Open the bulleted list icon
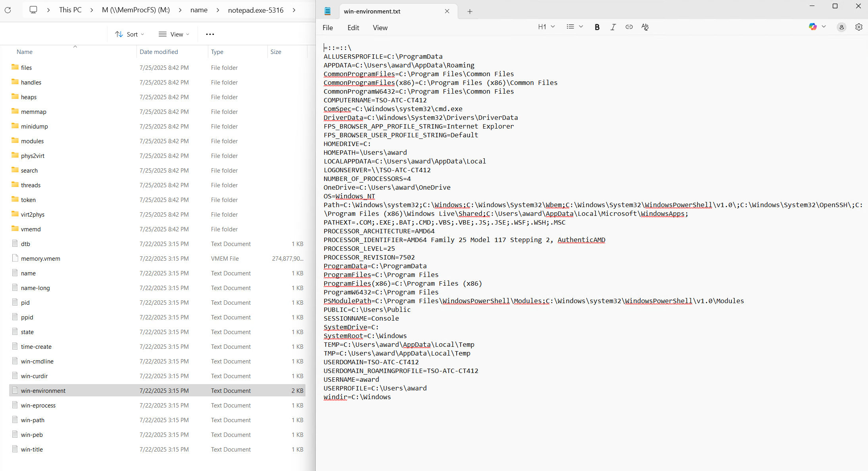This screenshot has width=868, height=471. (x=570, y=27)
